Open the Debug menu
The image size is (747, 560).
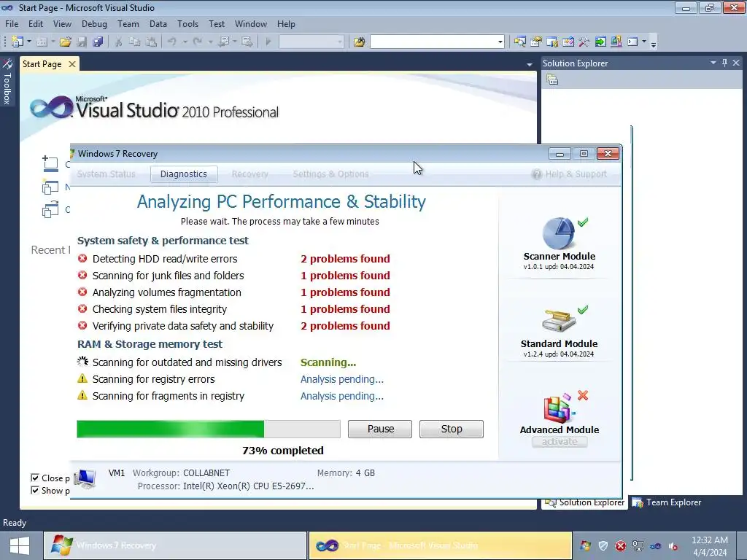[x=94, y=24]
